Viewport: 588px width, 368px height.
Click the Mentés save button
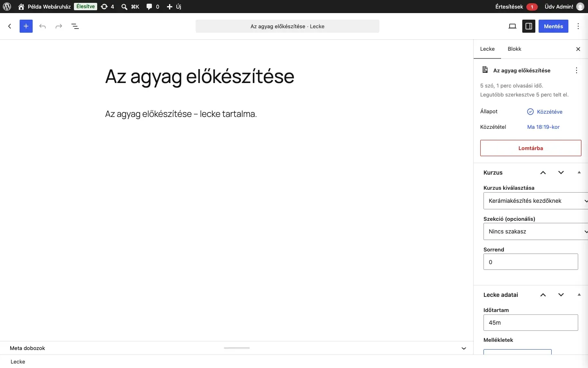[554, 26]
